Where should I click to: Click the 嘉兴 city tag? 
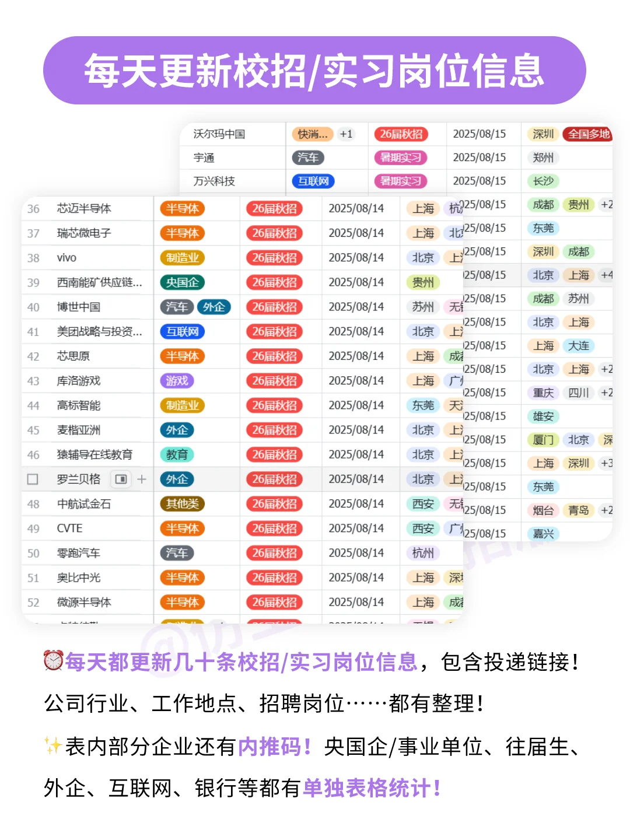pos(543,534)
